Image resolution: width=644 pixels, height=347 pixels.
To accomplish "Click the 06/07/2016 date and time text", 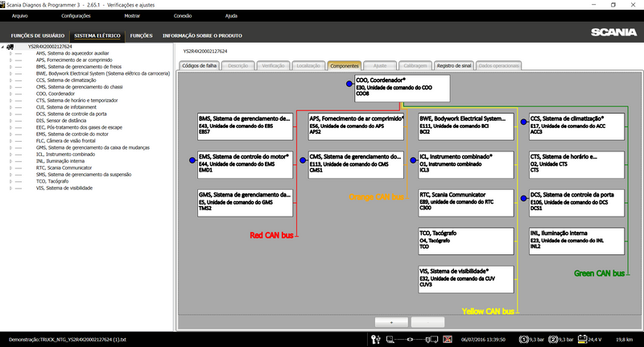I will pyautogui.click(x=483, y=340).
